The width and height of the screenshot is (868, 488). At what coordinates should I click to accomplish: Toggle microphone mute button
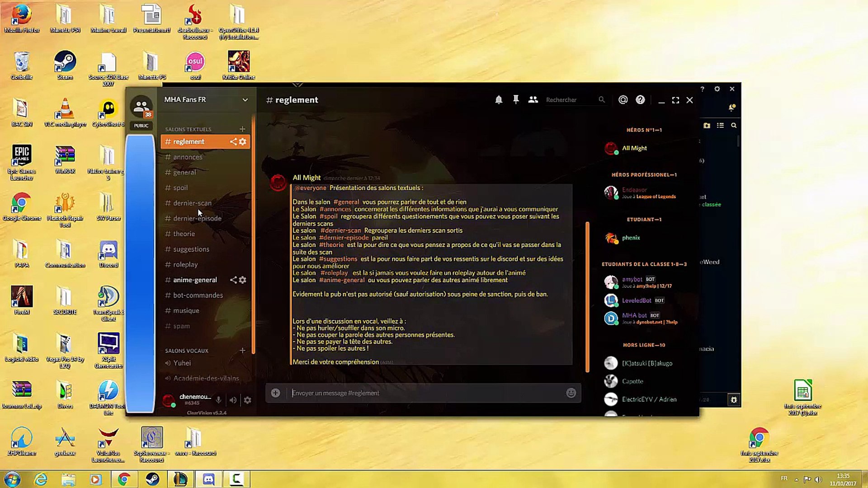218,400
